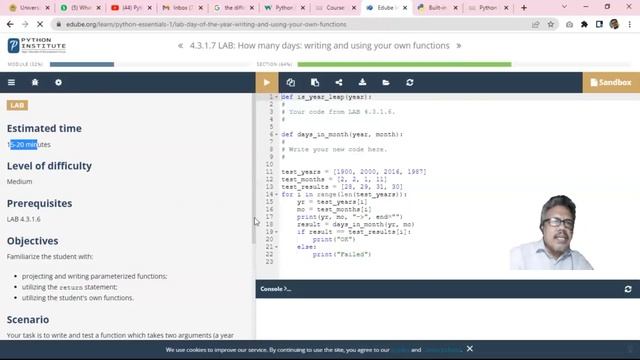The image size is (640, 360).
Task: Click 'LAB 4.3.1.6' prerequisite text
Action: click(x=24, y=219)
